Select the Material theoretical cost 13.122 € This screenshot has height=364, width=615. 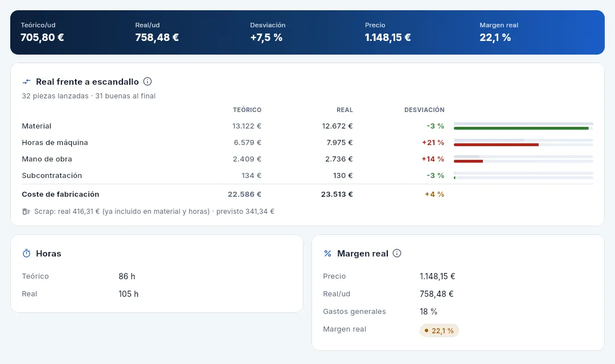[247, 126]
